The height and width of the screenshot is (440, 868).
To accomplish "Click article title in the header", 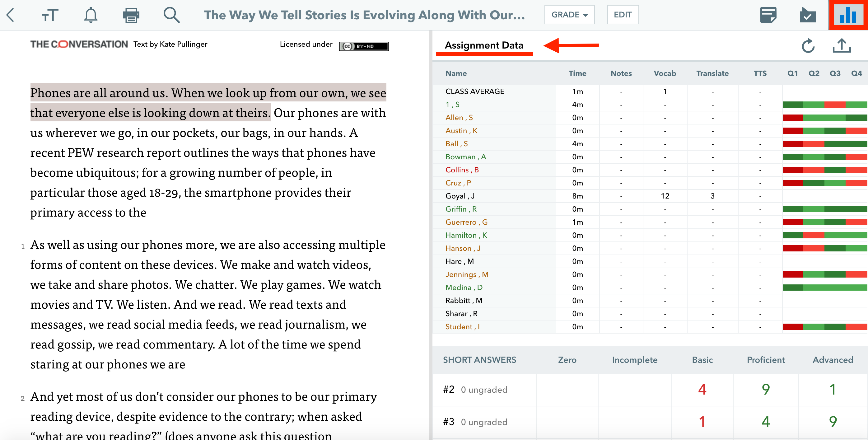I will [x=364, y=15].
